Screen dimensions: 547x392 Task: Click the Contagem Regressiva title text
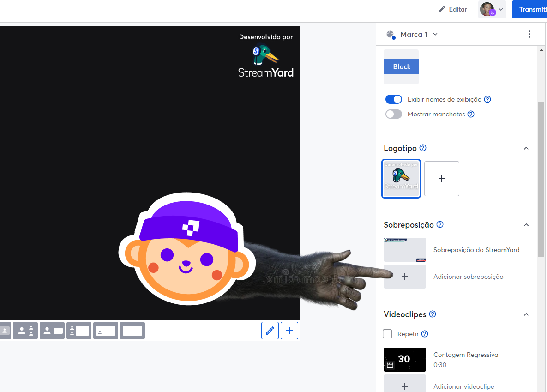(x=466, y=355)
